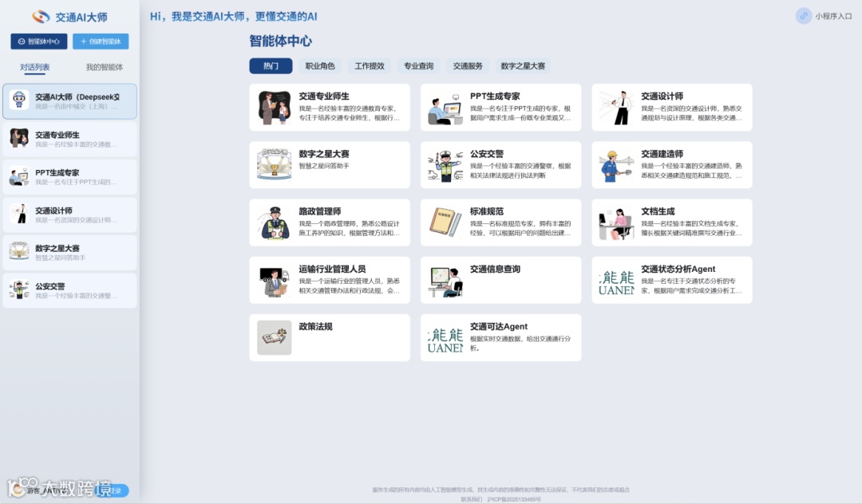Select the 专业查询 category tab

418,66
